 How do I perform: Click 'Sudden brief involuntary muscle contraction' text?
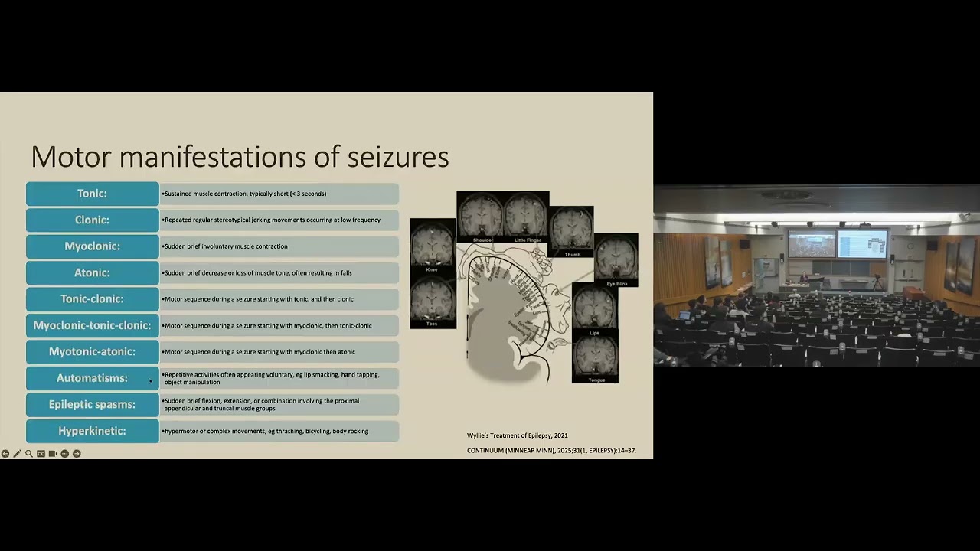[226, 246]
